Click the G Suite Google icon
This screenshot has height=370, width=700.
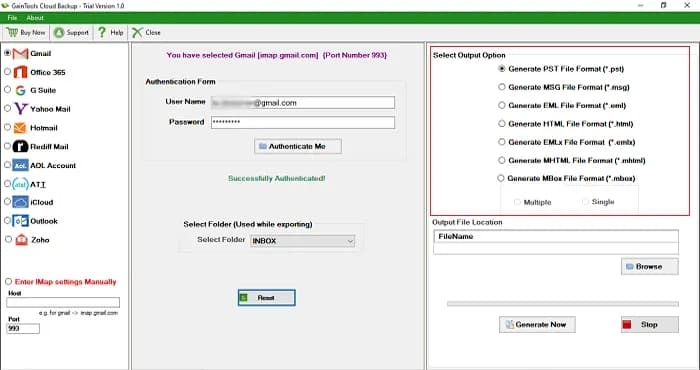tap(20, 91)
